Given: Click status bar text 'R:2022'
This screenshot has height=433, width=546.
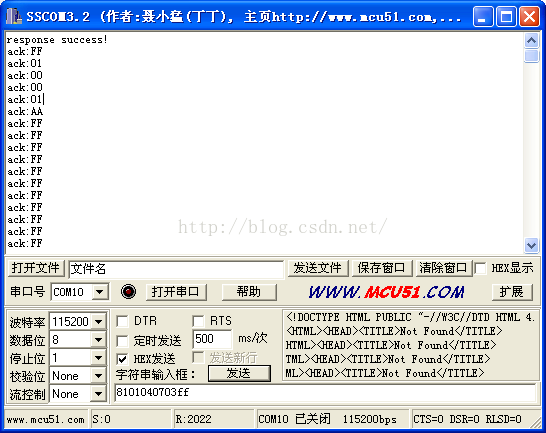Looking at the screenshot, I should click(194, 419).
